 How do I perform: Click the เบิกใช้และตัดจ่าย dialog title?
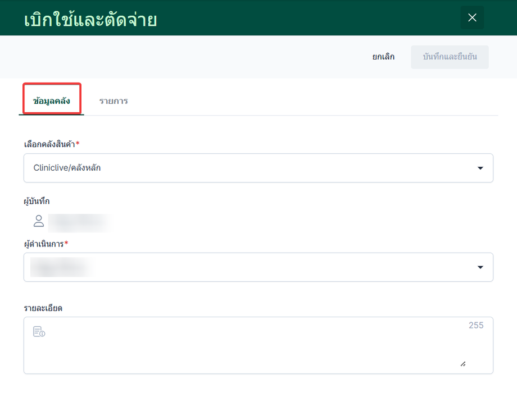click(90, 20)
